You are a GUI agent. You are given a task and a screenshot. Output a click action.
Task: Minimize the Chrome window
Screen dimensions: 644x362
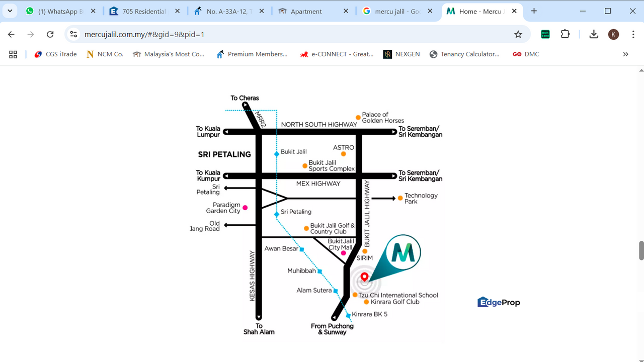pos(583,11)
